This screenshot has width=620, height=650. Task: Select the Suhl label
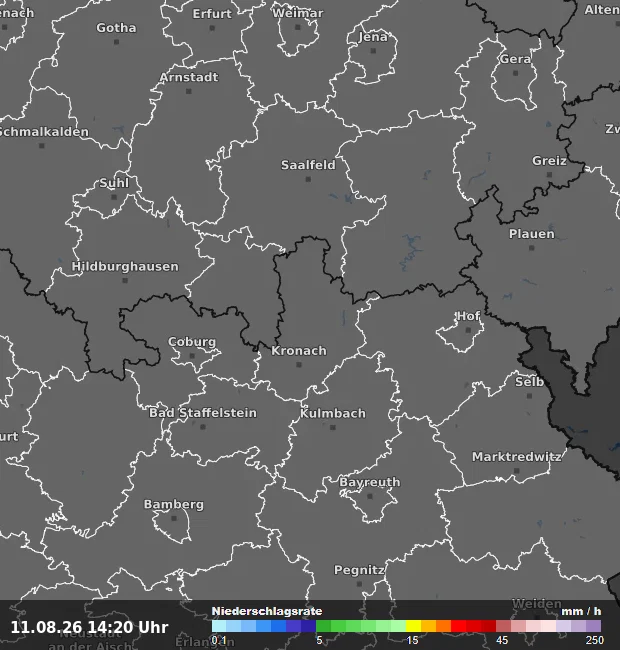click(114, 183)
